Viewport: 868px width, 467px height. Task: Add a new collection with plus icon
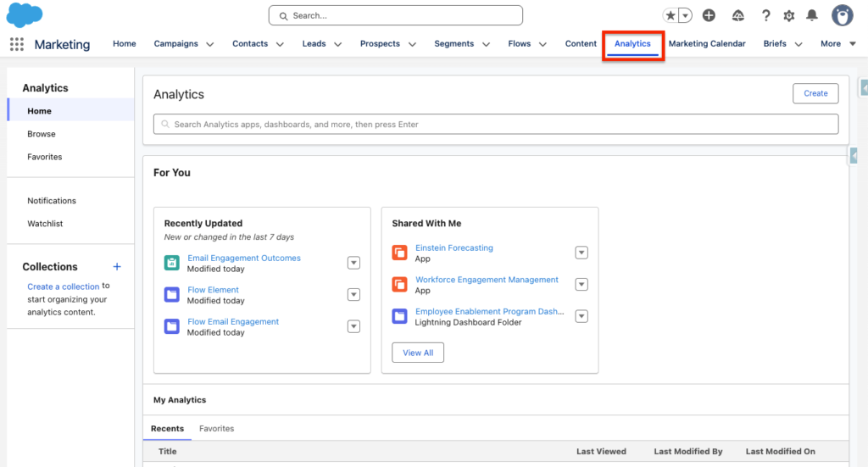point(117,267)
